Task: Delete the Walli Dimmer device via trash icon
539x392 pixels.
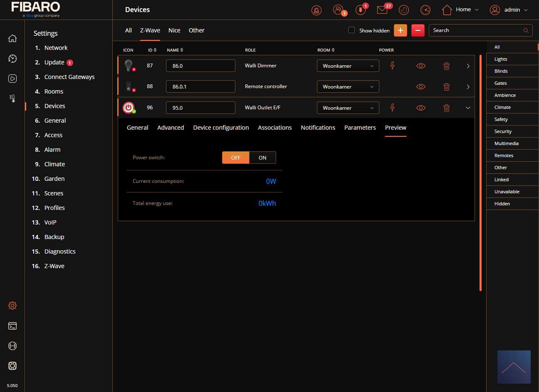Action: pyautogui.click(x=446, y=66)
